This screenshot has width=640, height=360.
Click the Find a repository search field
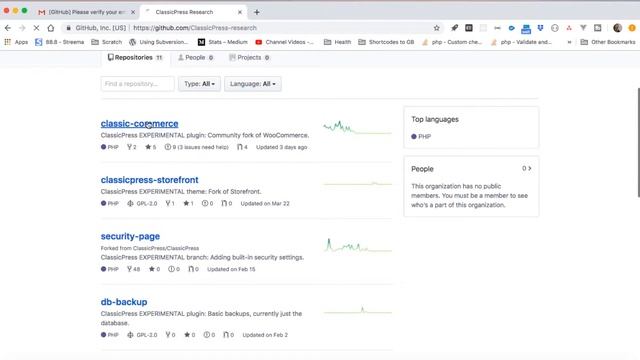coord(138,84)
